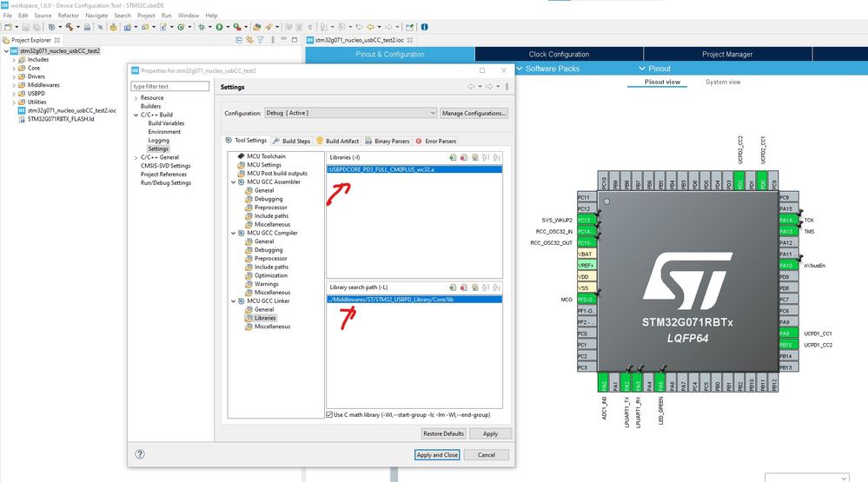The height and width of the screenshot is (482, 868).
Task: Select pin PC13 on the chip pinout
Action: [586, 220]
